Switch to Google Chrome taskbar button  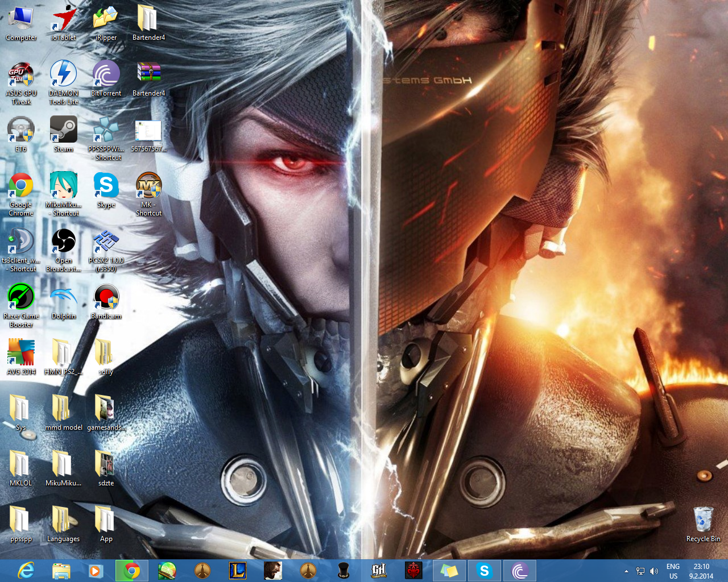click(x=131, y=571)
